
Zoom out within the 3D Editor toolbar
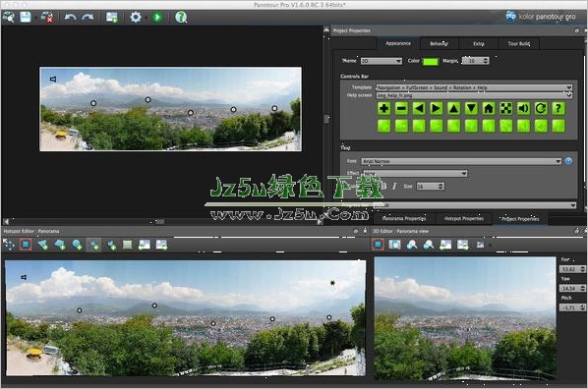click(429, 246)
